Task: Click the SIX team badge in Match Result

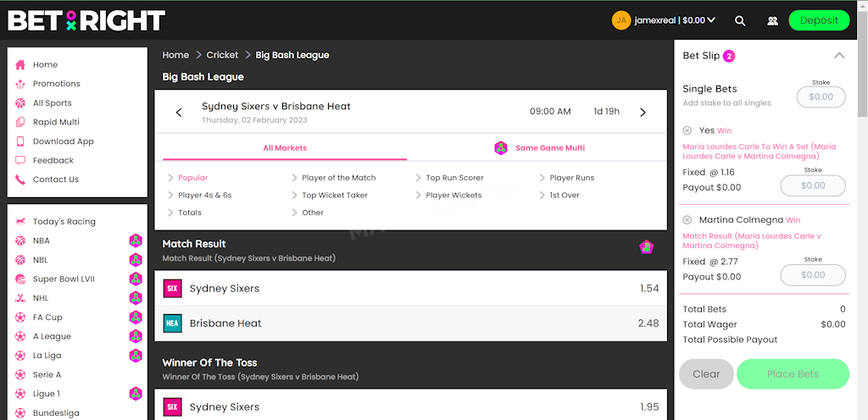Action: point(172,289)
